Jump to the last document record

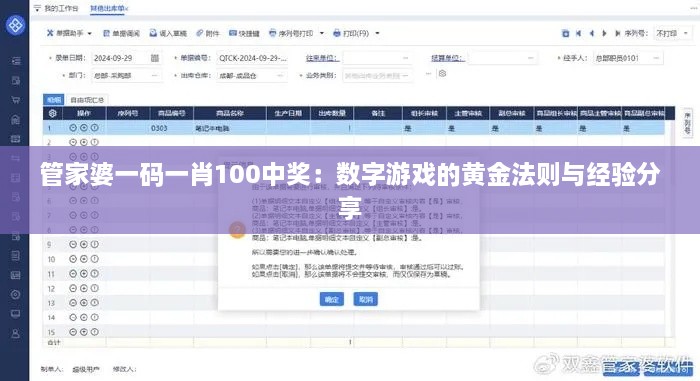pos(617,33)
